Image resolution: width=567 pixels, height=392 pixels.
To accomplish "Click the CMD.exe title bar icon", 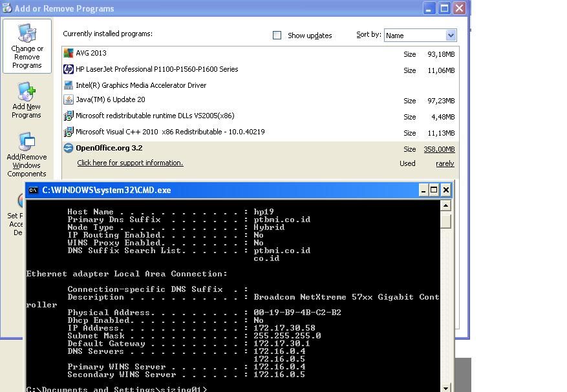I will [34, 191].
